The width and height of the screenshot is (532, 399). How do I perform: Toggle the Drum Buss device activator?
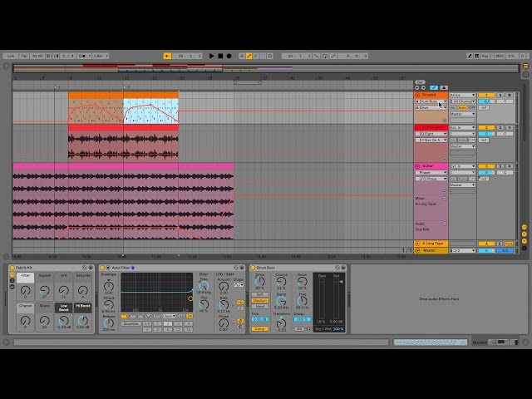(x=253, y=268)
